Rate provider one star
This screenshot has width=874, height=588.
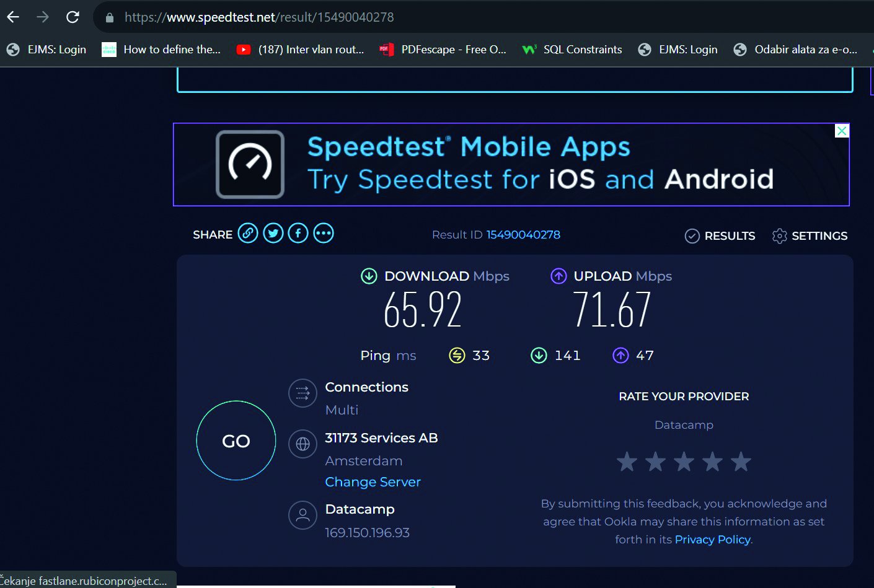627,461
